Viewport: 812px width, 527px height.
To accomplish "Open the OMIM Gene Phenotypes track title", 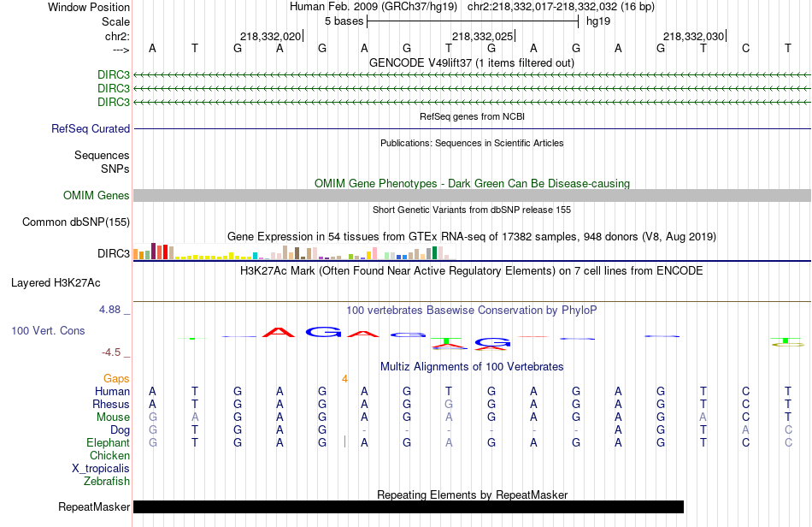I will coord(472,183).
